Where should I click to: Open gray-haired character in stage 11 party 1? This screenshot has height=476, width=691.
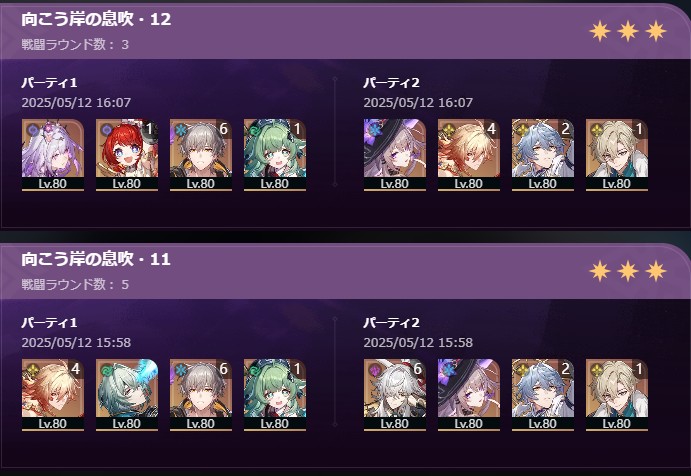pos(201,394)
